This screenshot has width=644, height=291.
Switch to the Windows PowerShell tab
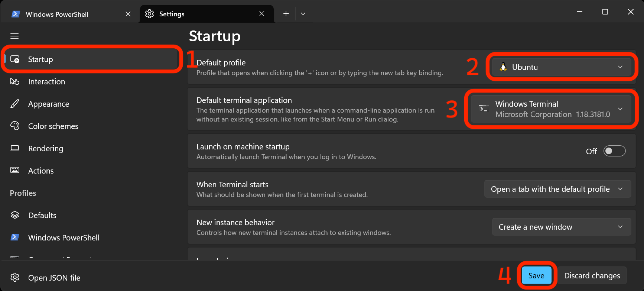coord(57,14)
